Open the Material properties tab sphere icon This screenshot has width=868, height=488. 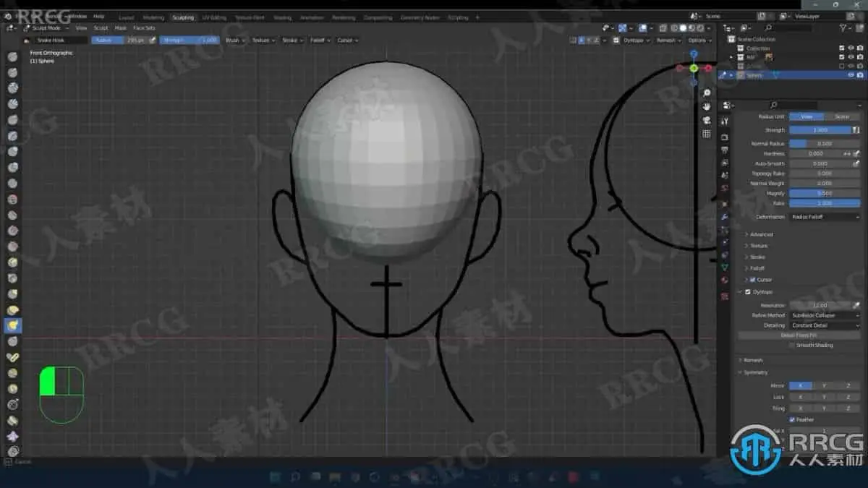click(x=725, y=281)
